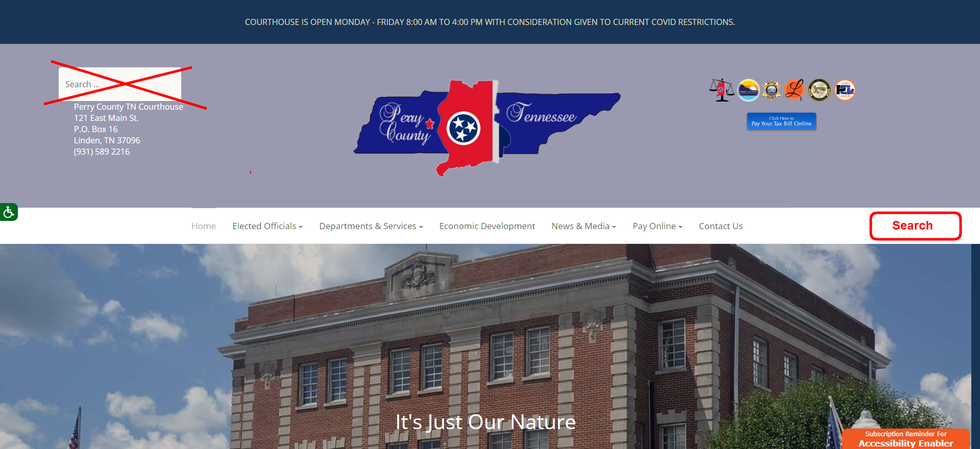Click the "121 East Main St." address line

click(106, 118)
